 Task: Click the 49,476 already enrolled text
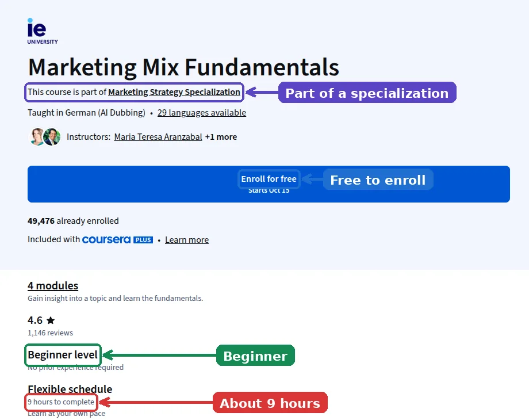point(73,221)
